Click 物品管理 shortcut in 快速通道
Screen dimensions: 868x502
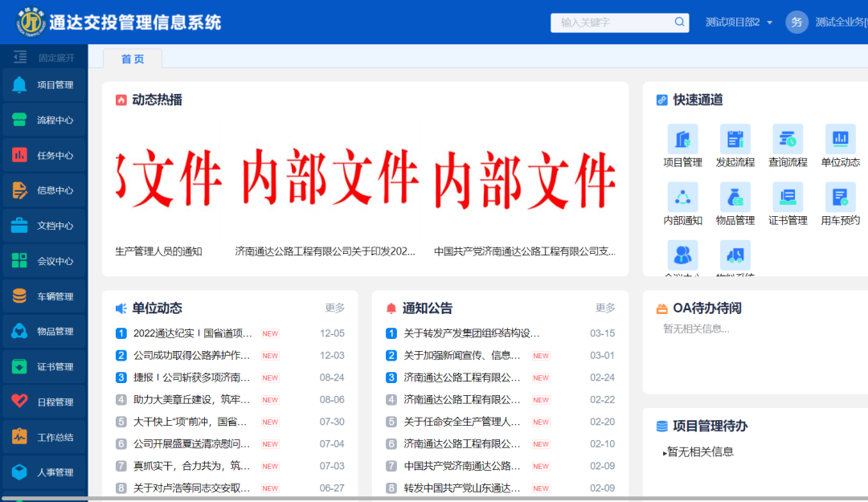coord(735,204)
